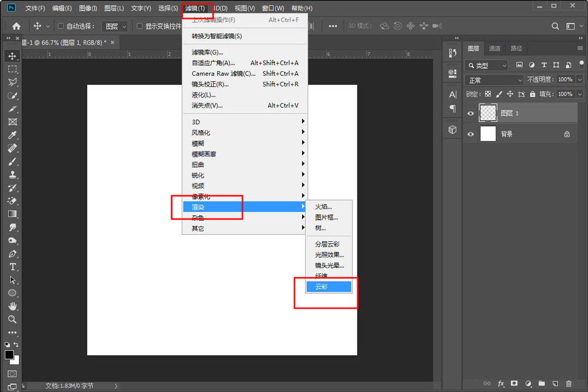Viewport: 588px width, 392px height.
Task: Choose 云彩 in render submenu
Action: coord(329,287)
